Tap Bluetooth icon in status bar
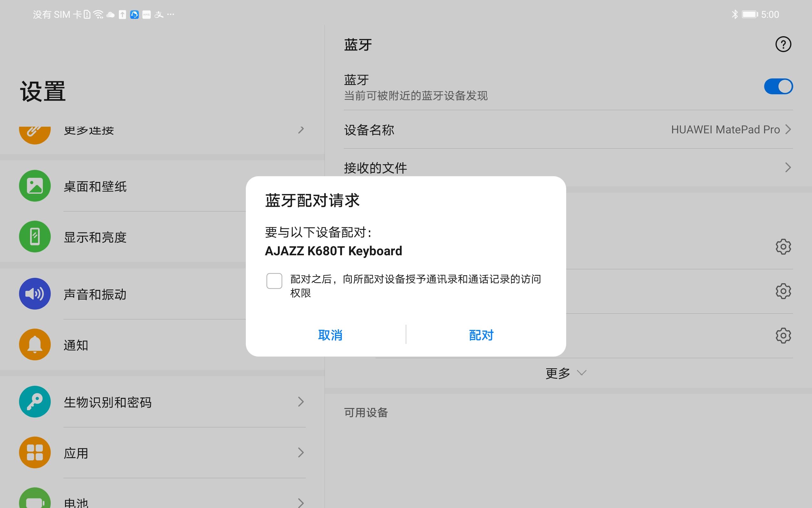 click(x=735, y=14)
